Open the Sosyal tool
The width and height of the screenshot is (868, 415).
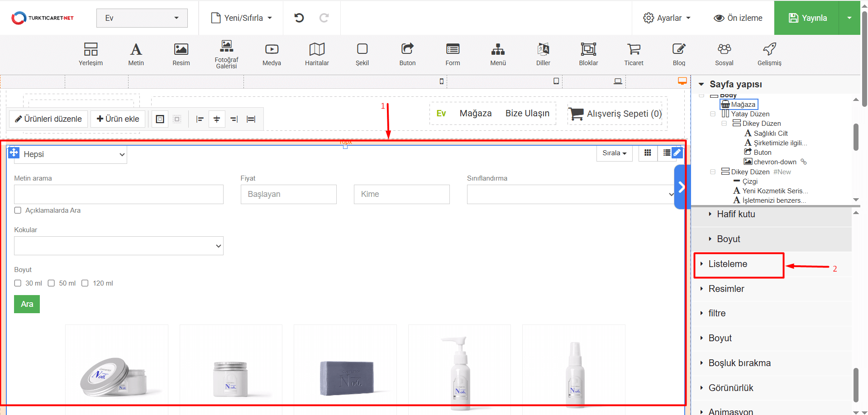[724, 54]
